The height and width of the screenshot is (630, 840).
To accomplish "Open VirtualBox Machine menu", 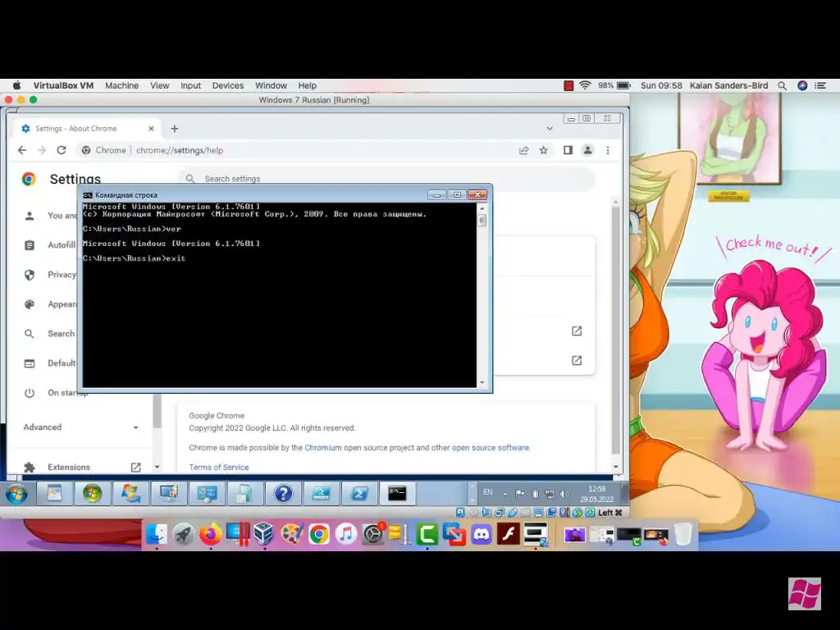I will (121, 85).
